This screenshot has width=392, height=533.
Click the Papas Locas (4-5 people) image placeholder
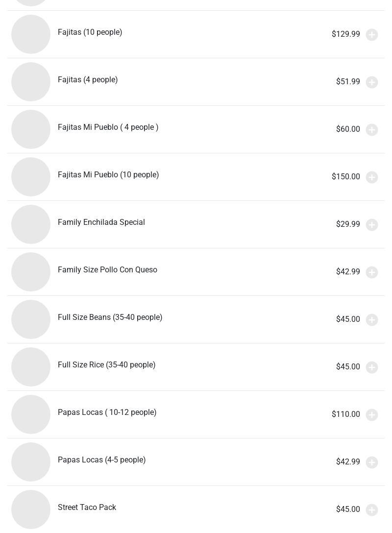31,462
